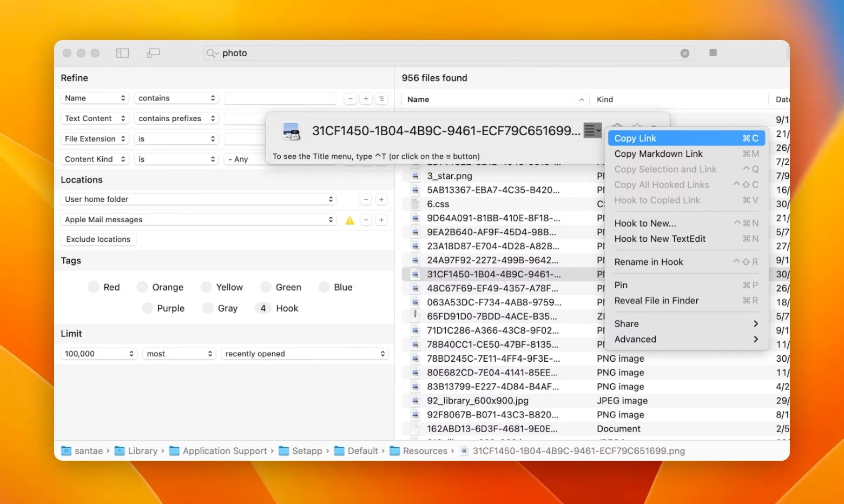
Task: Open the 'most' limit dropdown
Action: click(179, 354)
